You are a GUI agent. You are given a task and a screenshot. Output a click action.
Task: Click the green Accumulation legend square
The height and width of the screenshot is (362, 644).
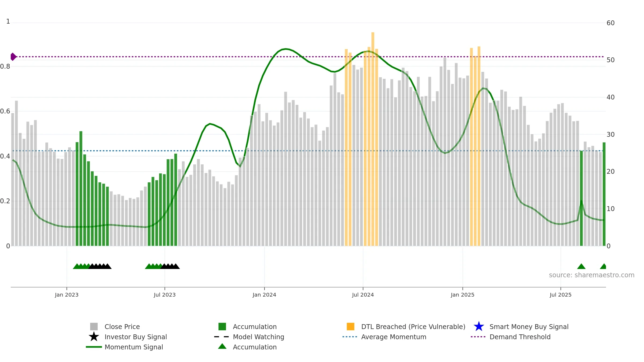[222, 326]
